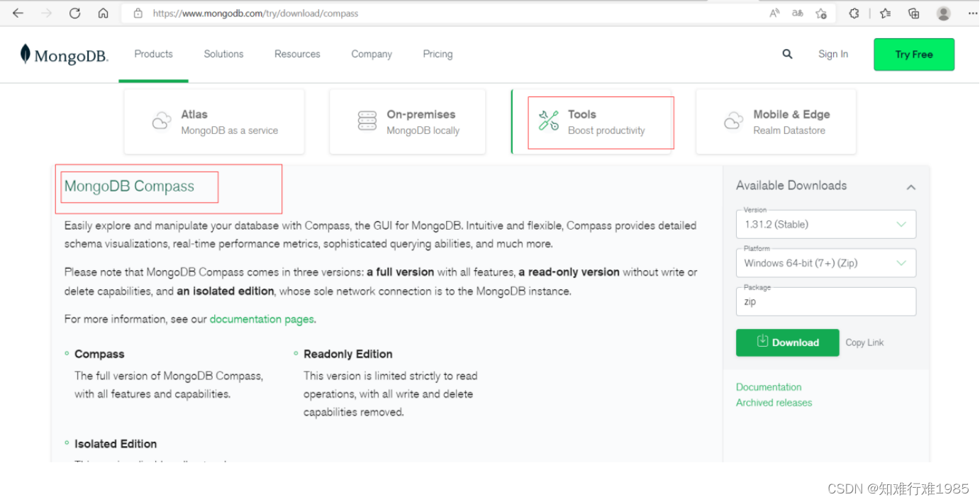
Task: Click the browser back arrow
Action: pos(18,13)
